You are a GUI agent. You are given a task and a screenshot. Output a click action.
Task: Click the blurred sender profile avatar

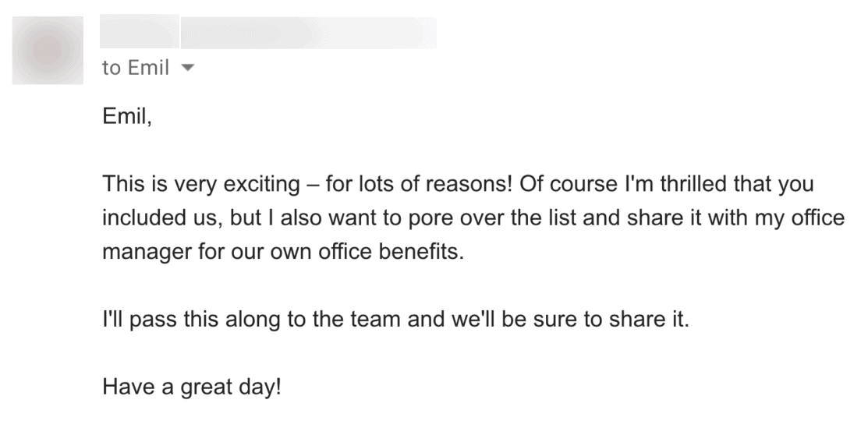[48, 51]
